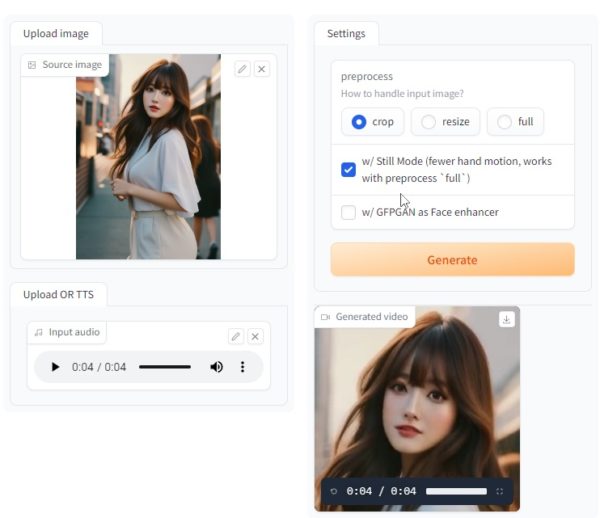Play the input audio
The height and width of the screenshot is (518, 600).
[55, 367]
